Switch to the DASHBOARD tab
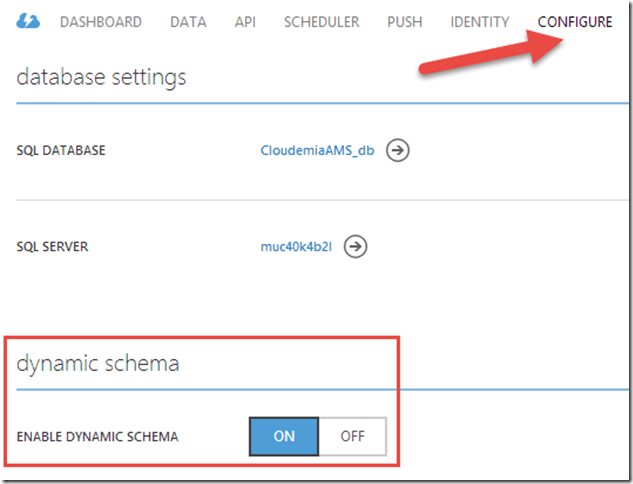 coord(100,22)
